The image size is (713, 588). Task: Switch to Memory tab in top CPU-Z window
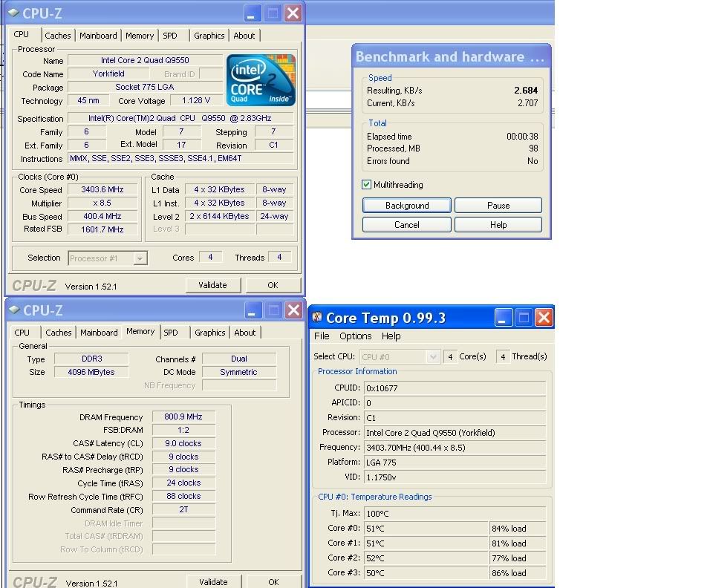tap(140, 36)
